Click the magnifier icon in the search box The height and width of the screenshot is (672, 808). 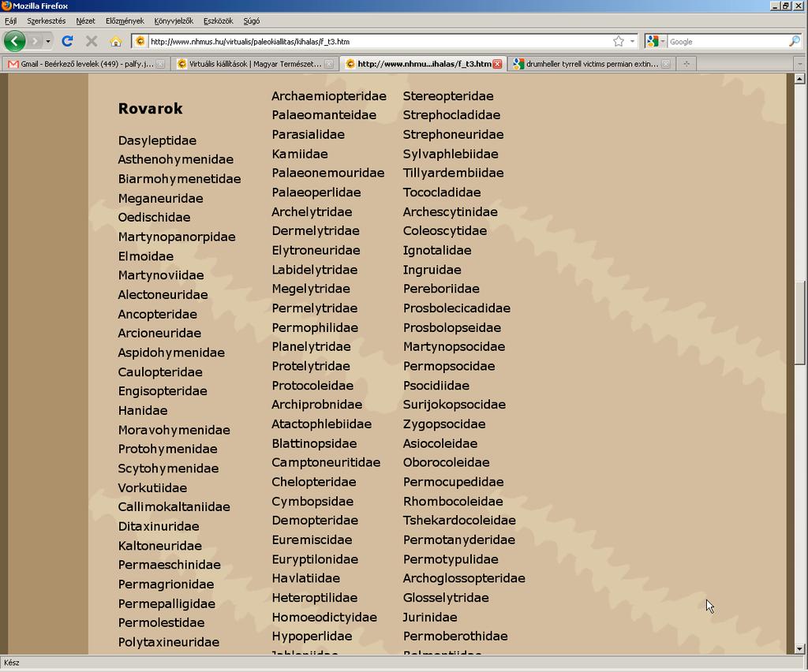click(x=794, y=41)
